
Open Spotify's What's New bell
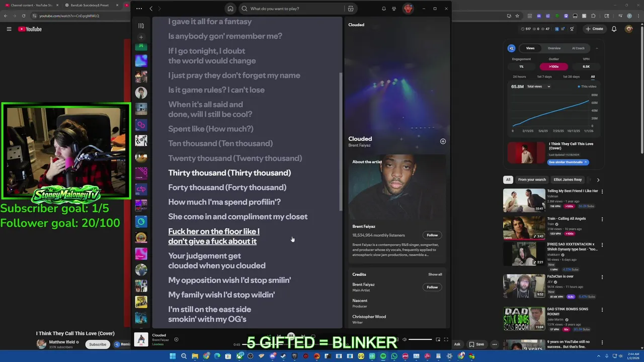pyautogui.click(x=384, y=9)
